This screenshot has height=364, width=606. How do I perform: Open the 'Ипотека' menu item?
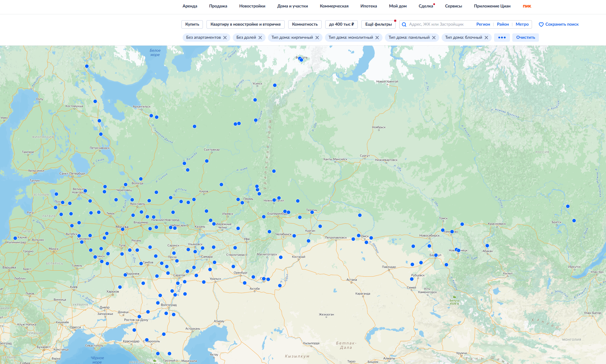pyautogui.click(x=368, y=6)
